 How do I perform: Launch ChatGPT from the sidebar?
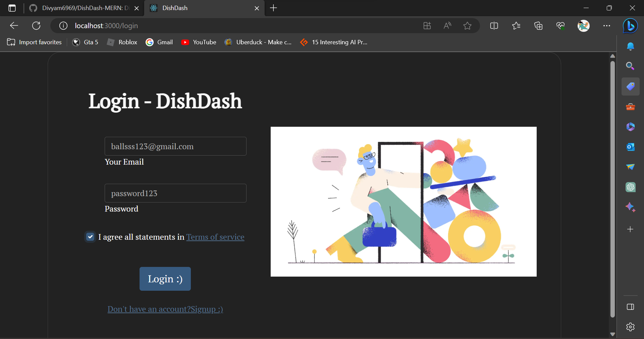(x=631, y=187)
